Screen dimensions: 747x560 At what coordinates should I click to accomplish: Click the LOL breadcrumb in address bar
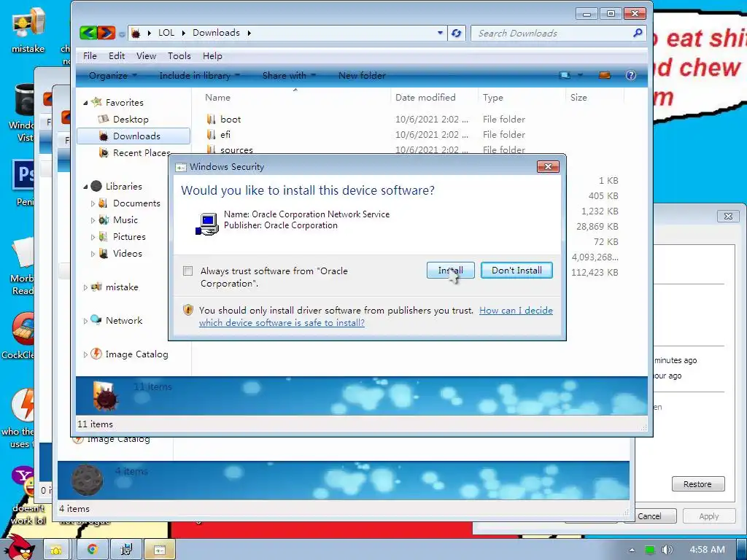coord(166,33)
